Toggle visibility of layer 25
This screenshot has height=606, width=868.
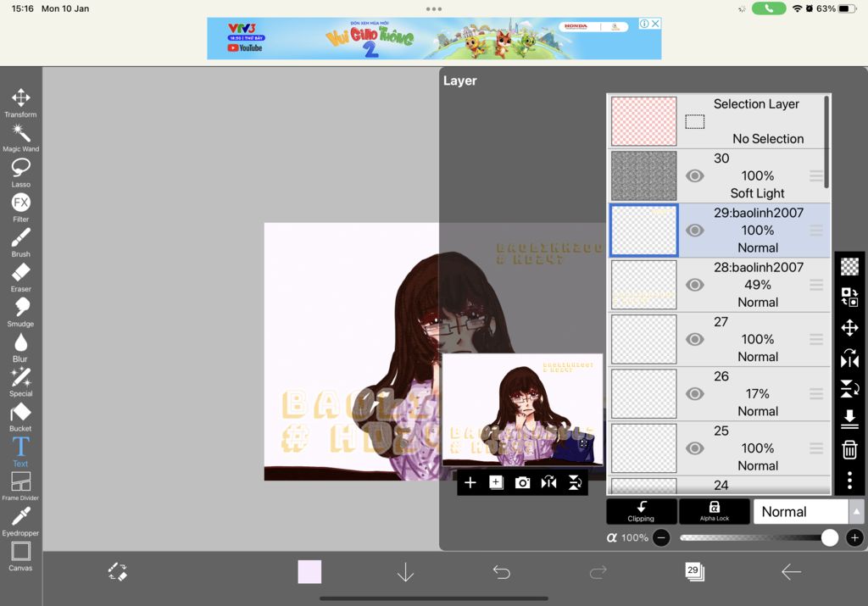click(x=695, y=448)
